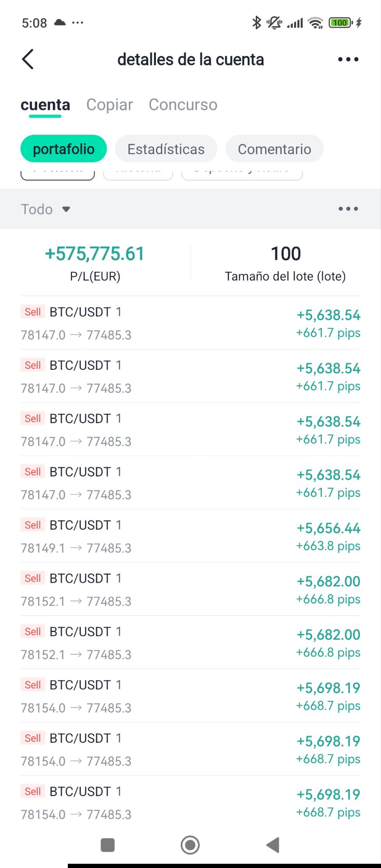Select the Estadísticas pill
The width and height of the screenshot is (381, 868).
166,149
